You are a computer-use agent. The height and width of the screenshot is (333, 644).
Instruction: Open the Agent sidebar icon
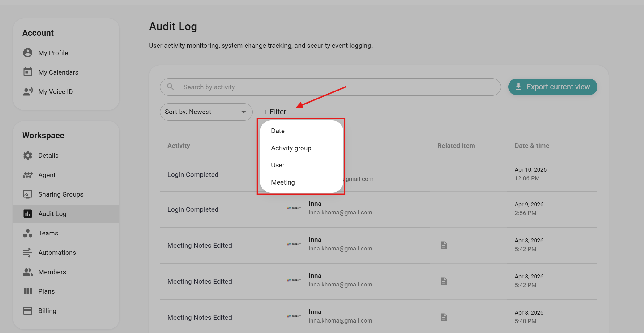point(28,175)
